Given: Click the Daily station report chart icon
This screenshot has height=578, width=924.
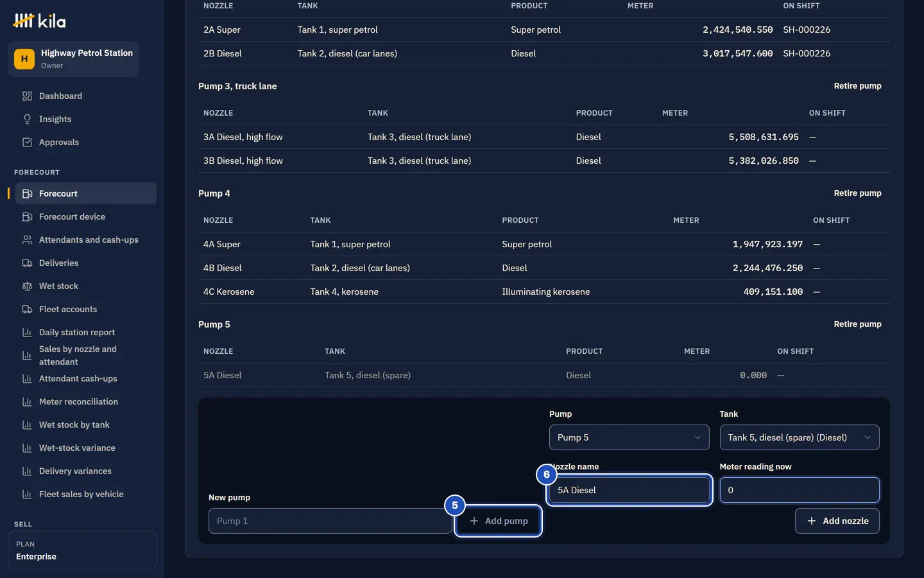Looking at the screenshot, I should click(27, 332).
